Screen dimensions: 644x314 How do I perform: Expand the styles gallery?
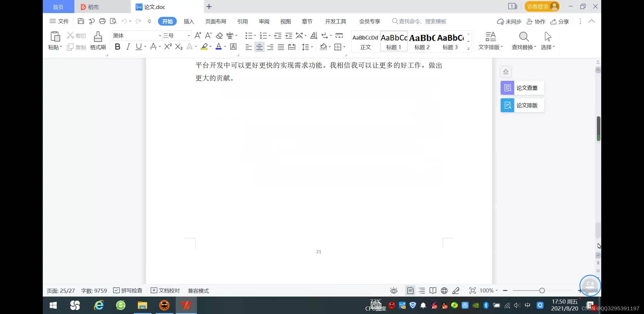(x=468, y=49)
